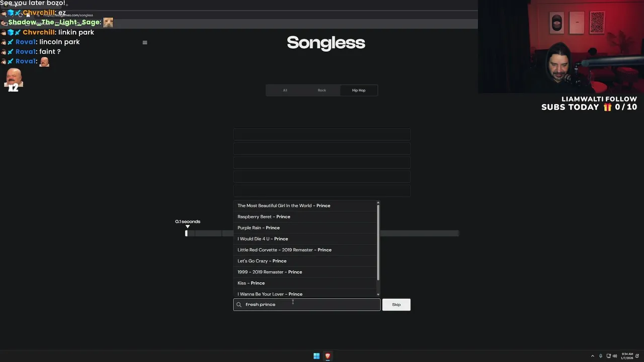Click the song guess search field
This screenshot has width=644, height=362.
coord(309,305)
